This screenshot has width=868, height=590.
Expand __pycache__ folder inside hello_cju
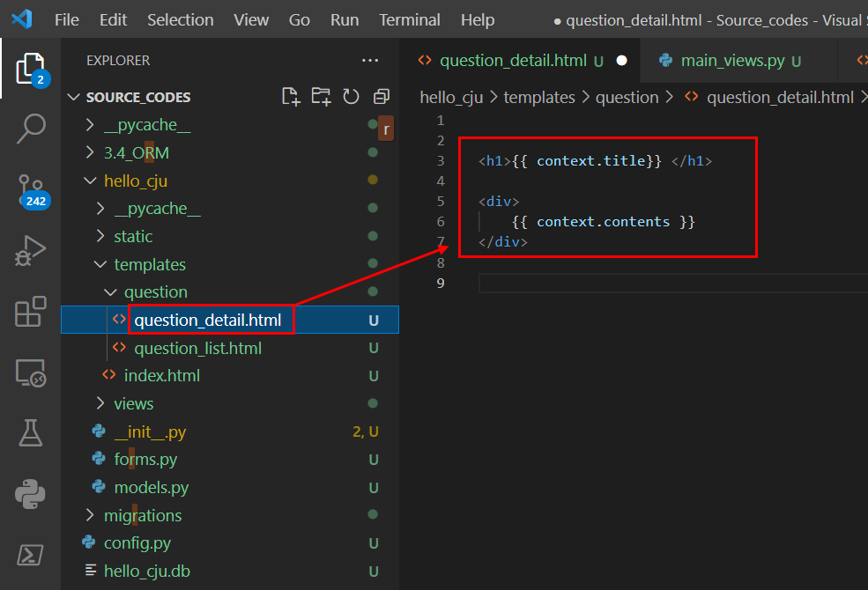[100, 209]
